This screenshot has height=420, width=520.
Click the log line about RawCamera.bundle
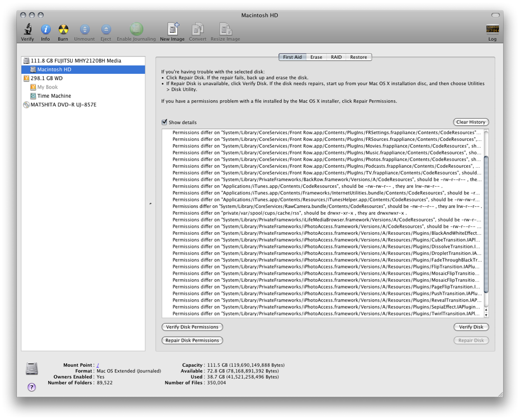327,206
